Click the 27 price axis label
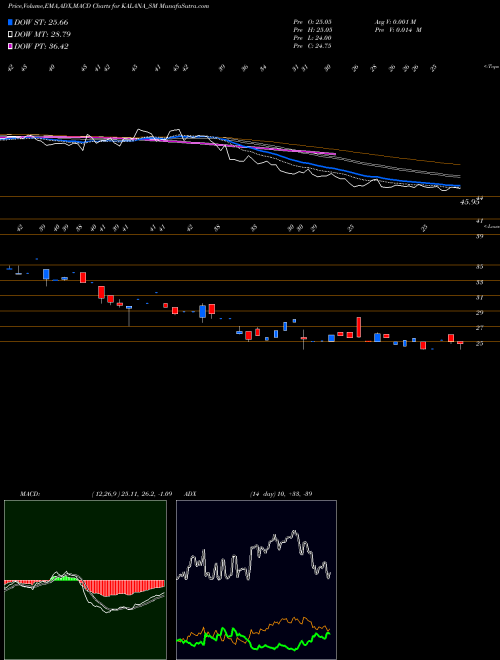The height and width of the screenshot is (660, 500). (x=479, y=328)
